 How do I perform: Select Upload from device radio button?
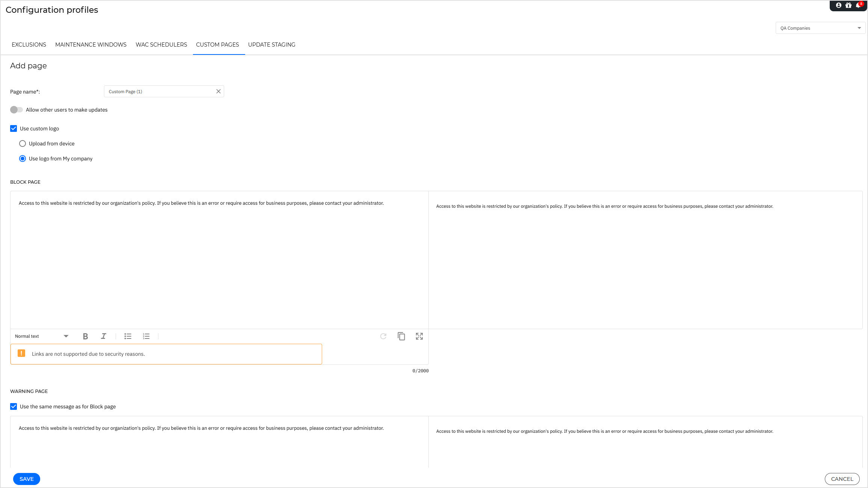click(x=23, y=143)
